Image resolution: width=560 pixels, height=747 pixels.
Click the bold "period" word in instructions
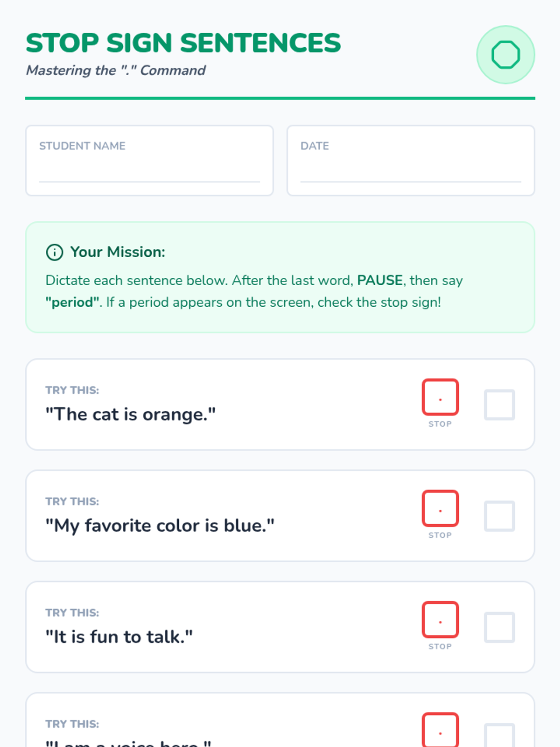pyautogui.click(x=72, y=302)
